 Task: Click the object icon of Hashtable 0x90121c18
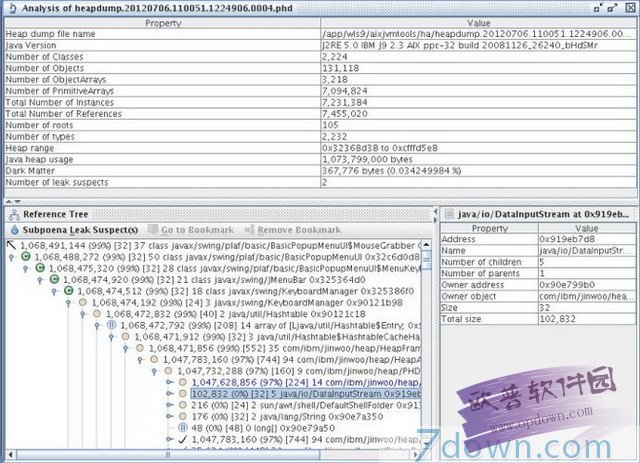point(97,314)
